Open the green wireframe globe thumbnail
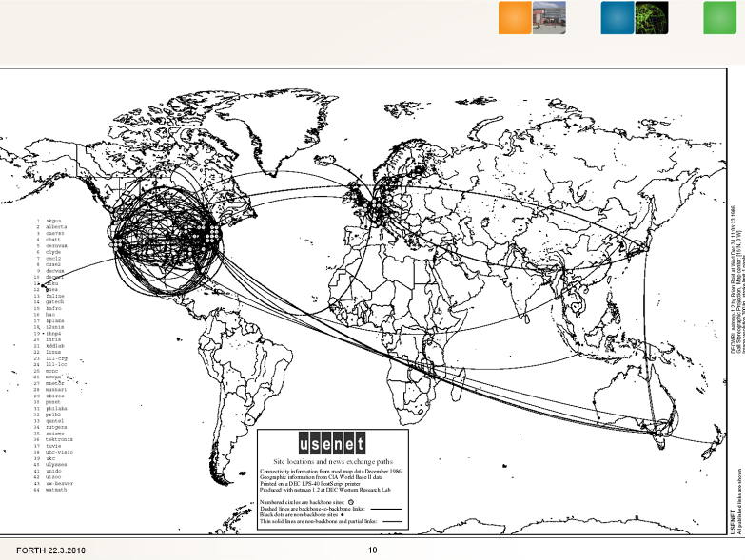The width and height of the screenshot is (745, 560). point(652,18)
